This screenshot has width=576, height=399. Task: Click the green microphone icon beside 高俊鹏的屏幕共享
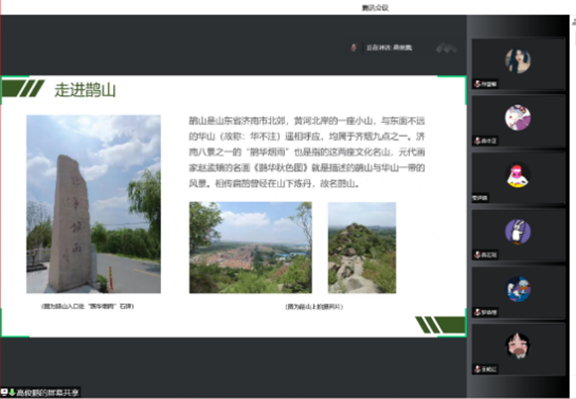pyautogui.click(x=12, y=392)
